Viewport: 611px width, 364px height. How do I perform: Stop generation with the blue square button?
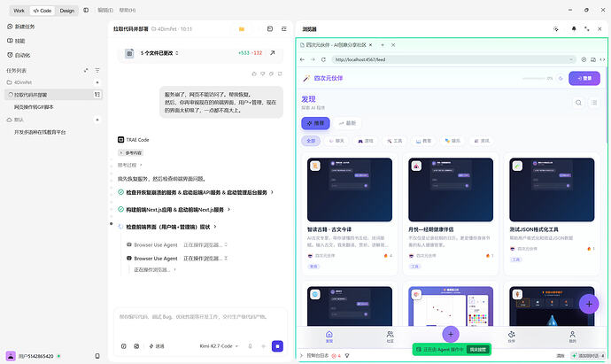(277, 346)
